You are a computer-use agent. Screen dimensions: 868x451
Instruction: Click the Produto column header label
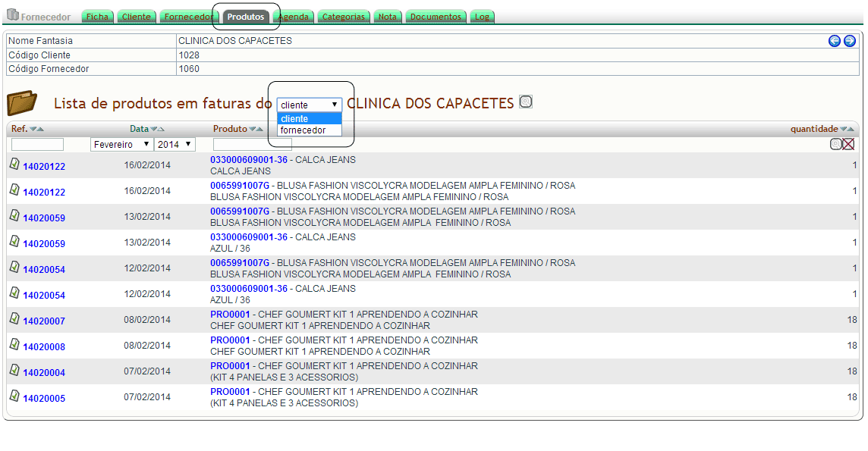pyautogui.click(x=230, y=129)
